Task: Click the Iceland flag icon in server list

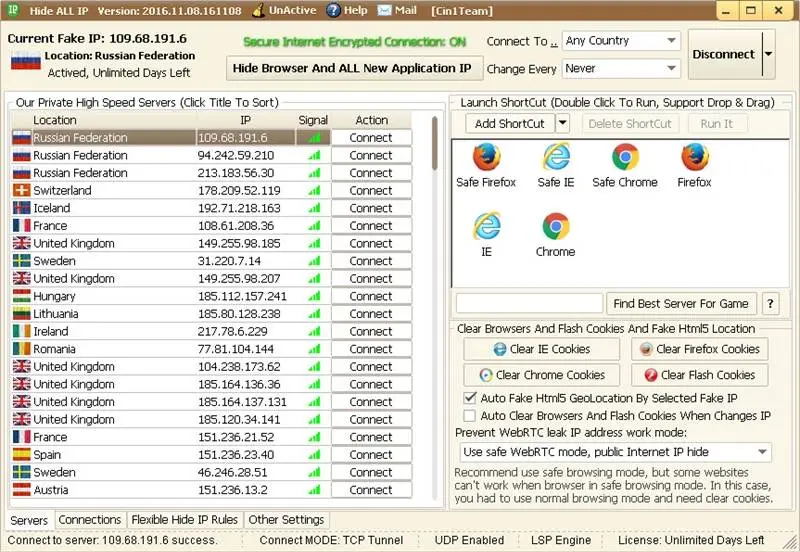Action: coord(21,208)
